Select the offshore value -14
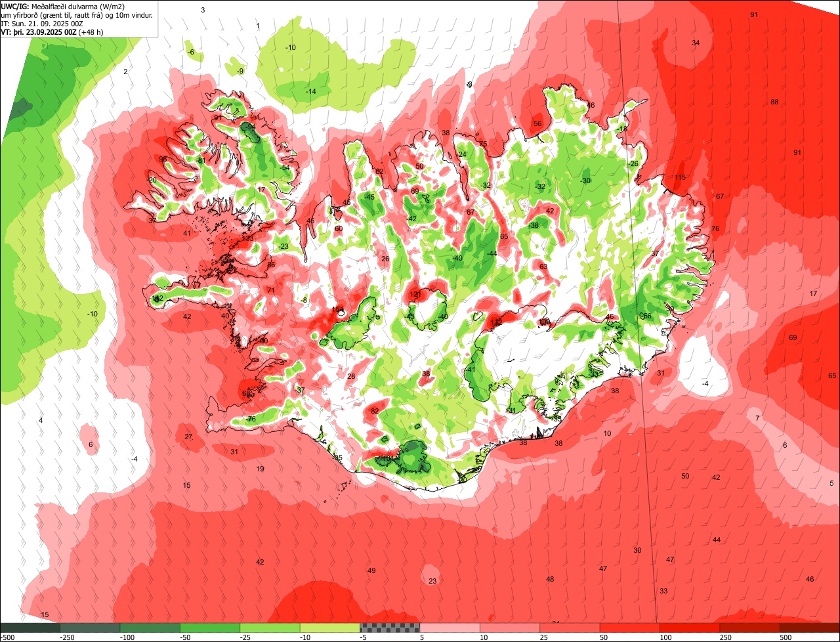This screenshot has height=642, width=840. [x=311, y=92]
